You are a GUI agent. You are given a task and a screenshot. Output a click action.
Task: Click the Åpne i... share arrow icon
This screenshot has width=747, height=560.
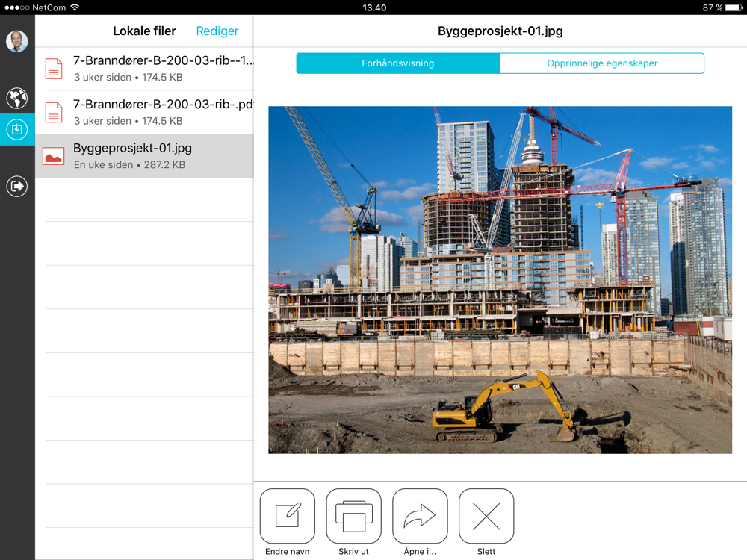coord(420,516)
